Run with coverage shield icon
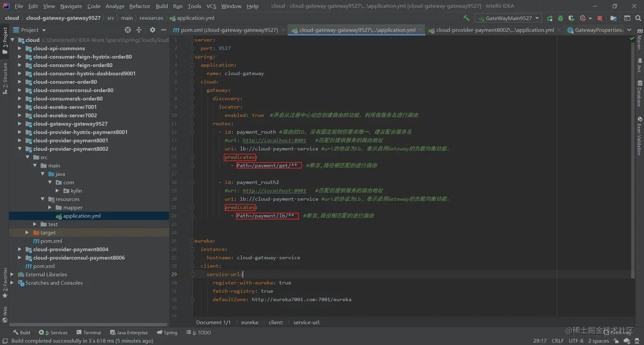Viewport: 644px width, 345px height. pyautogui.click(x=572, y=18)
